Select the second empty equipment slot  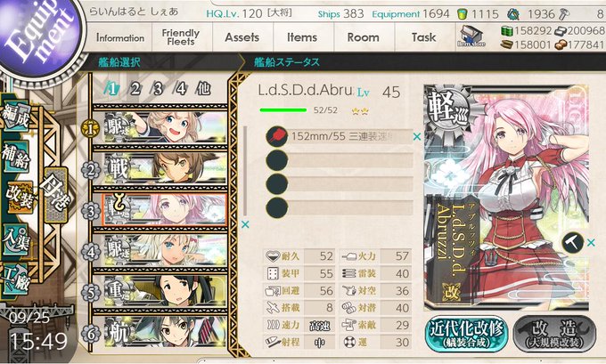pos(340,183)
